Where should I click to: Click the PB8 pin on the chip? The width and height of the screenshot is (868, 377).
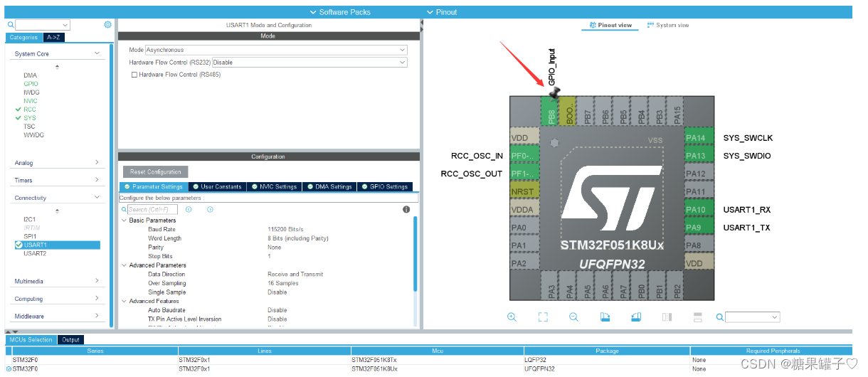[549, 112]
